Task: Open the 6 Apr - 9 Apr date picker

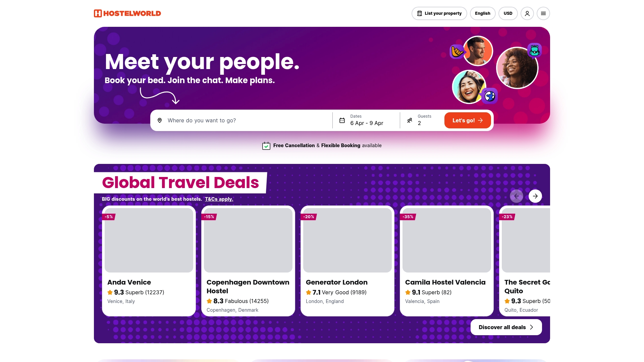Action: [367, 123]
